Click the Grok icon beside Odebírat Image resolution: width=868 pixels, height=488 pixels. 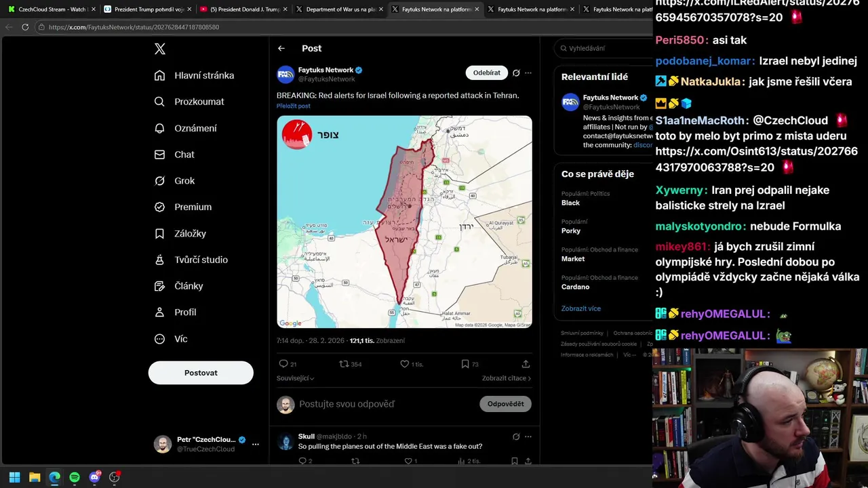click(x=516, y=73)
